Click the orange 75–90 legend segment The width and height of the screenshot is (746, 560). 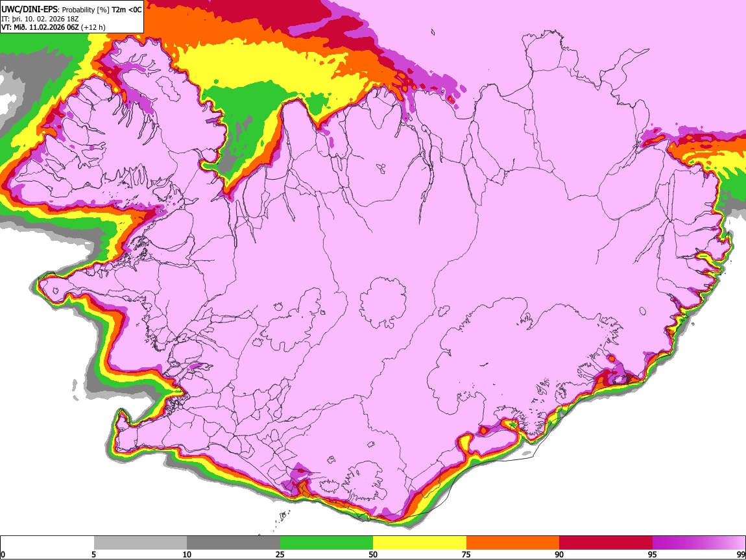[513, 542]
